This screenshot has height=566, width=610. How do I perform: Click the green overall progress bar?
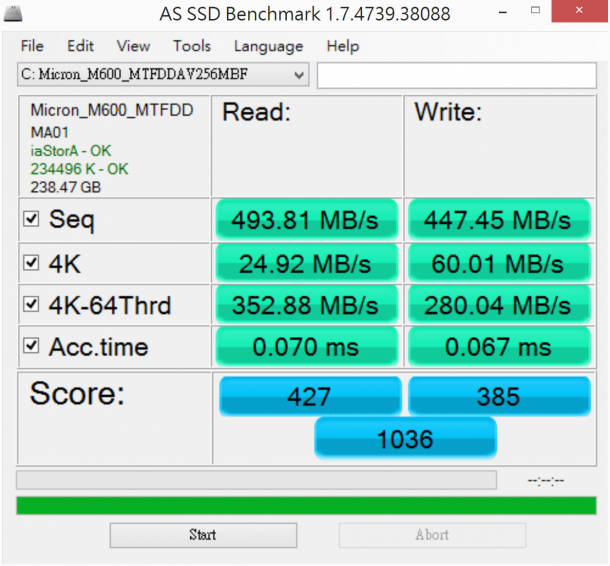[306, 505]
